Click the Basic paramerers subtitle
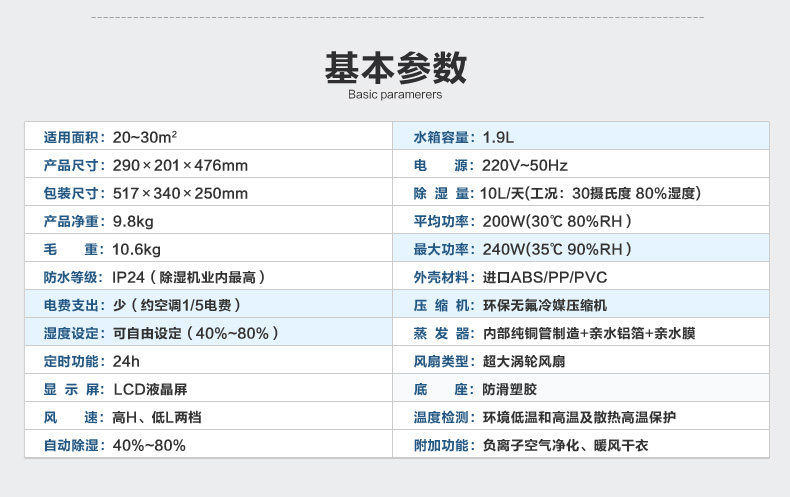The width and height of the screenshot is (790, 497). coord(395,96)
